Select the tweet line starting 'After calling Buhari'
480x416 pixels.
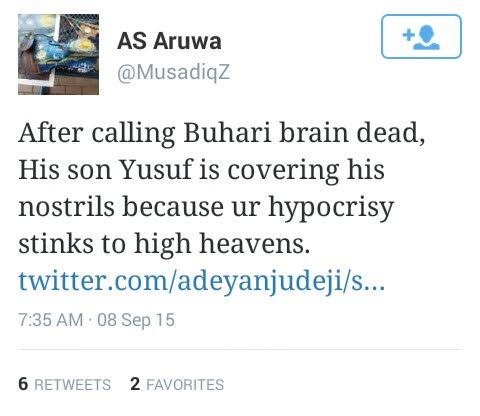[222, 134]
